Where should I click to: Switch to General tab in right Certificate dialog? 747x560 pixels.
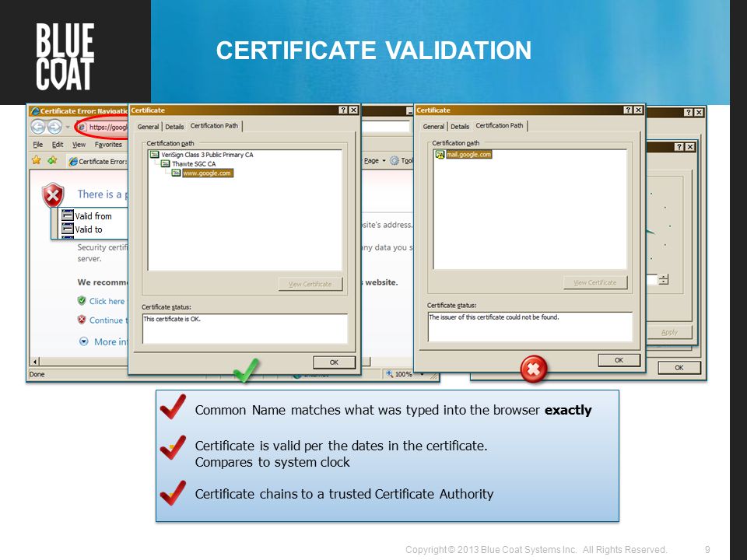pos(433,126)
